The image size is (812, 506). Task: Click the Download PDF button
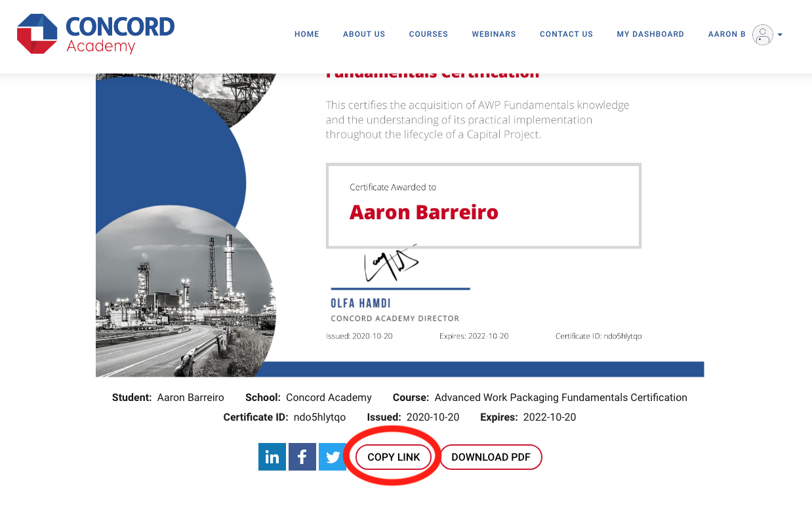point(491,457)
